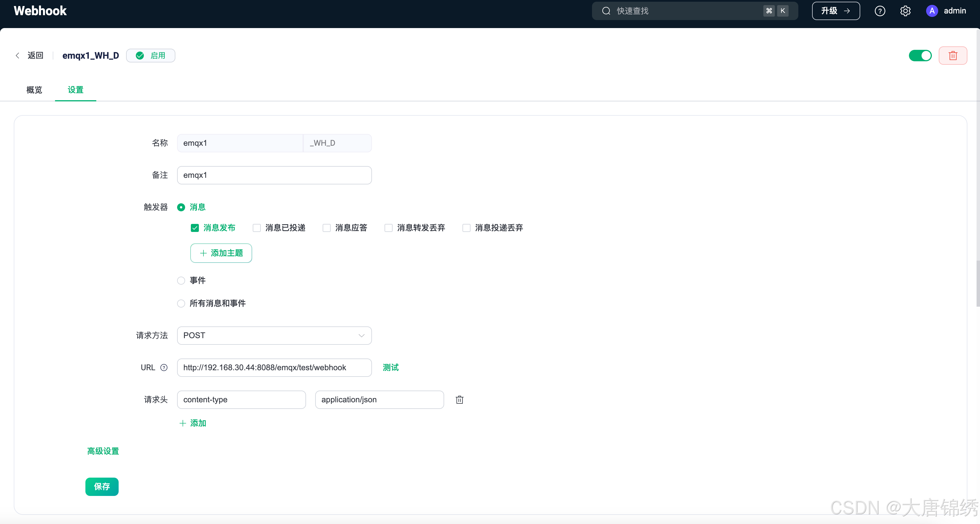Open settings via the gear icon
The height and width of the screenshot is (524, 980).
(x=905, y=11)
